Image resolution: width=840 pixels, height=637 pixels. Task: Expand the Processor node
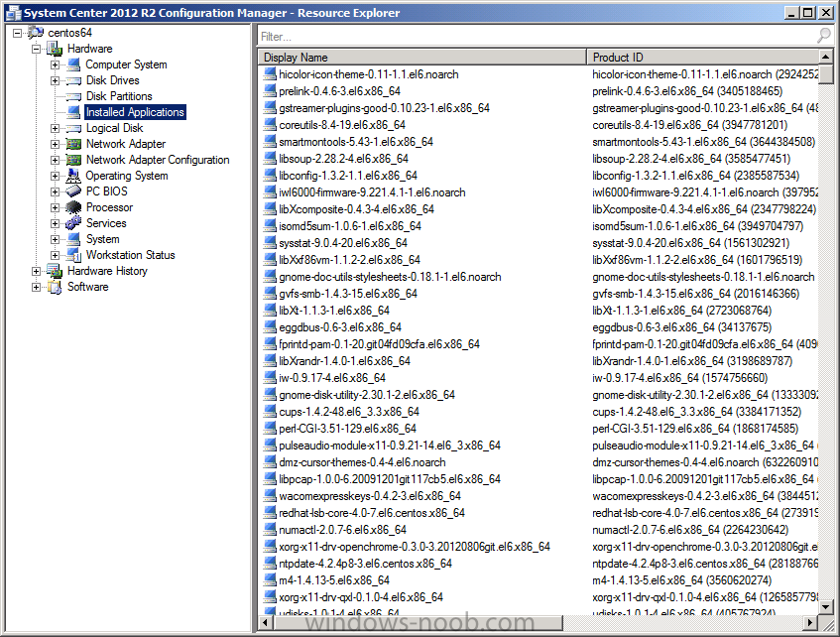(55, 207)
